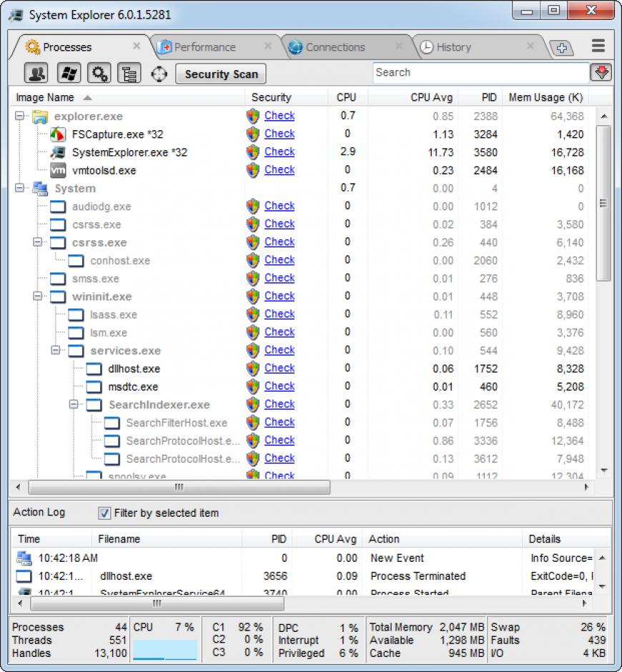Screen dimensions: 622x672
Task: Click Check link for FSCapture.exe
Action: click(279, 134)
